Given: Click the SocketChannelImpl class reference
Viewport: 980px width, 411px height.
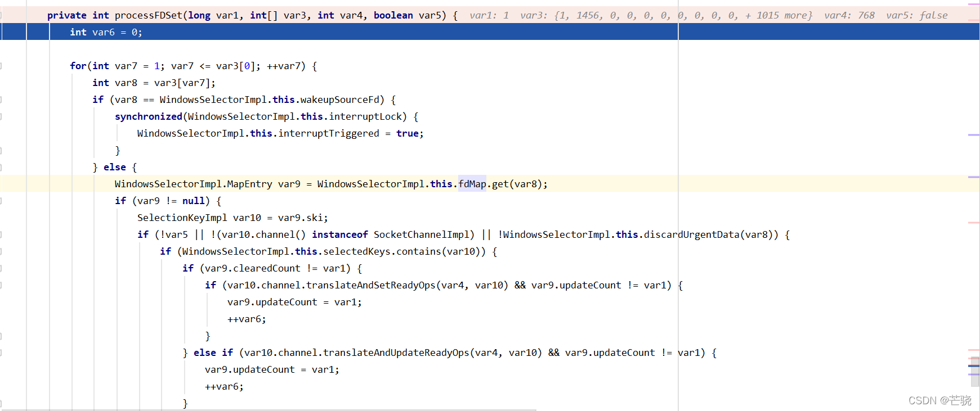Looking at the screenshot, I should [421, 234].
